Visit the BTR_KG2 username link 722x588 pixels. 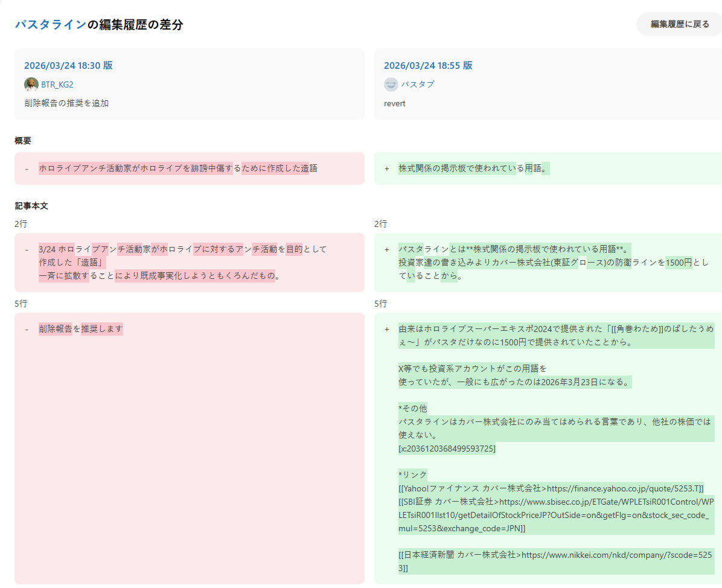[57, 85]
